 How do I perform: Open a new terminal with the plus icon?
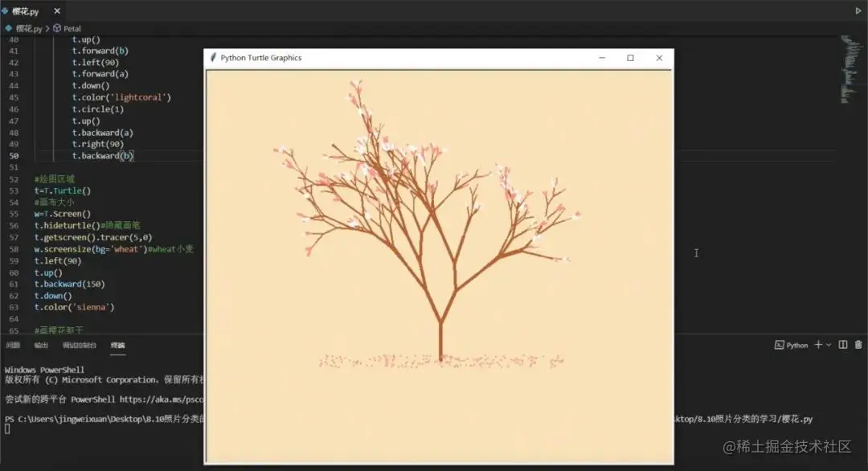click(x=817, y=344)
